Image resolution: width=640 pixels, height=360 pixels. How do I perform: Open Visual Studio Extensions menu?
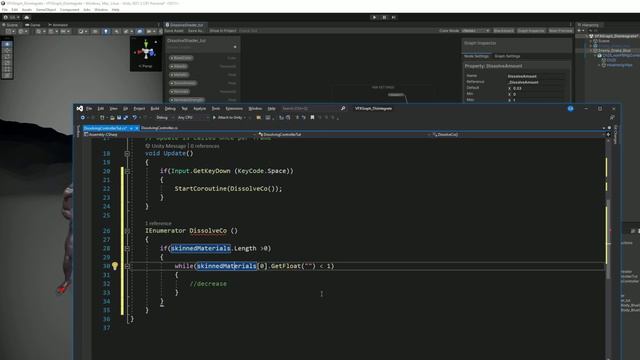[x=234, y=109]
